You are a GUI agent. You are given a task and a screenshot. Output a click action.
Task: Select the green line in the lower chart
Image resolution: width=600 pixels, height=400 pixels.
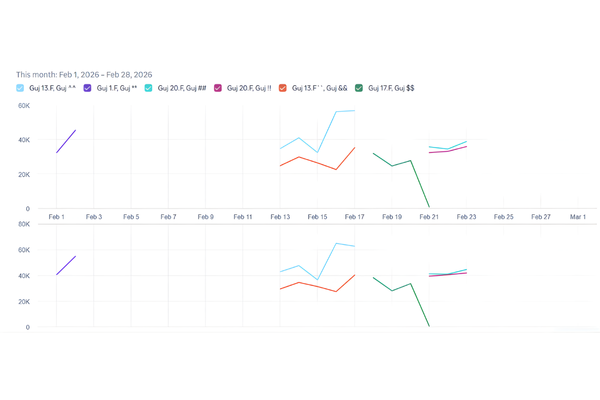[x=392, y=290]
